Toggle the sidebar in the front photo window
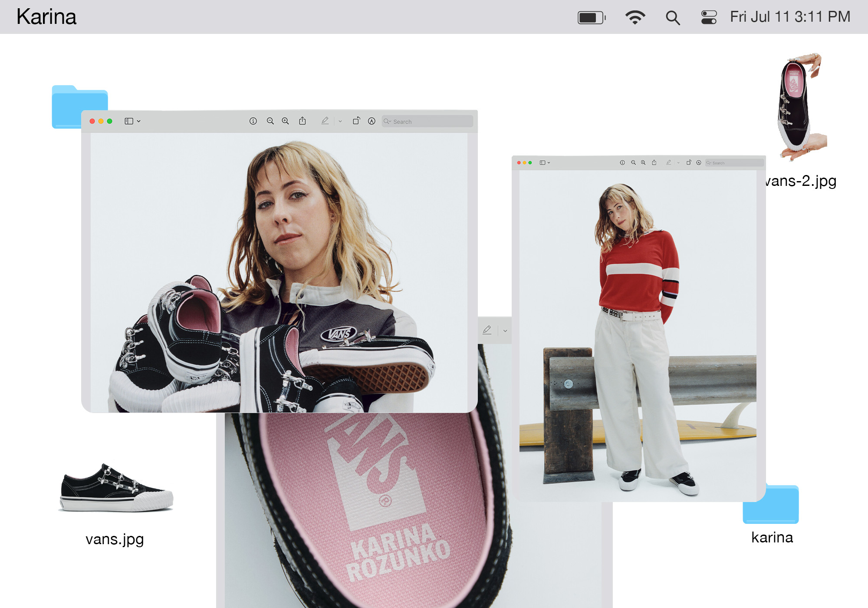 pyautogui.click(x=129, y=121)
